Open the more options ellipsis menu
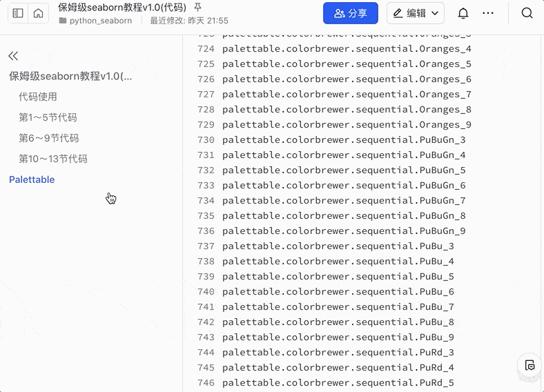This screenshot has height=392, width=544. click(488, 13)
